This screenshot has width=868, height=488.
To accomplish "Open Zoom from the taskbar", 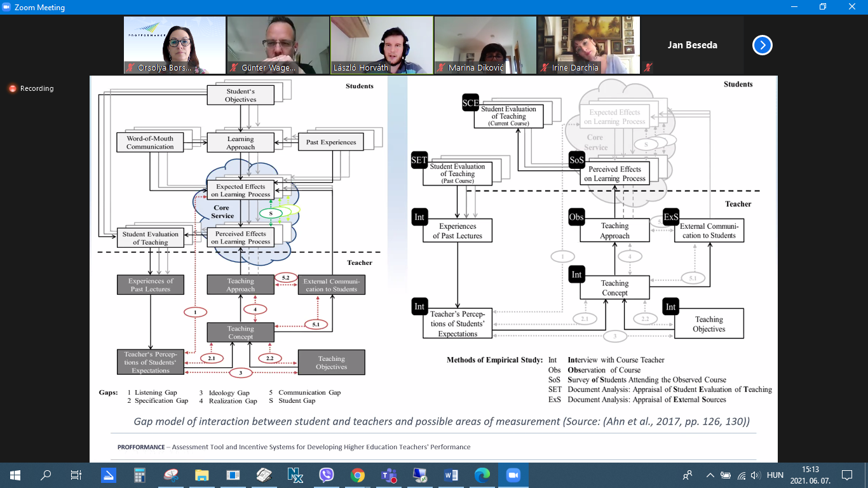I will [513, 475].
